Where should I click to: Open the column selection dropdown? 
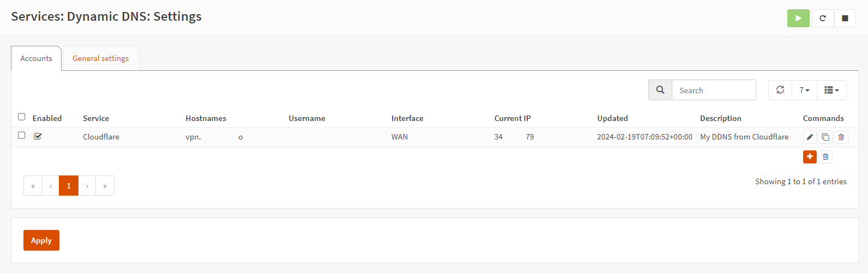coord(831,90)
